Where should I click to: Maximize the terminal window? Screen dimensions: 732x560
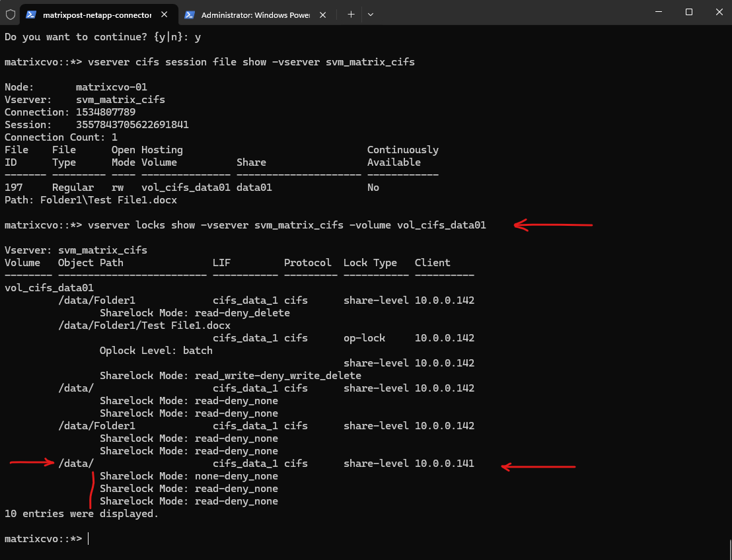click(688, 12)
